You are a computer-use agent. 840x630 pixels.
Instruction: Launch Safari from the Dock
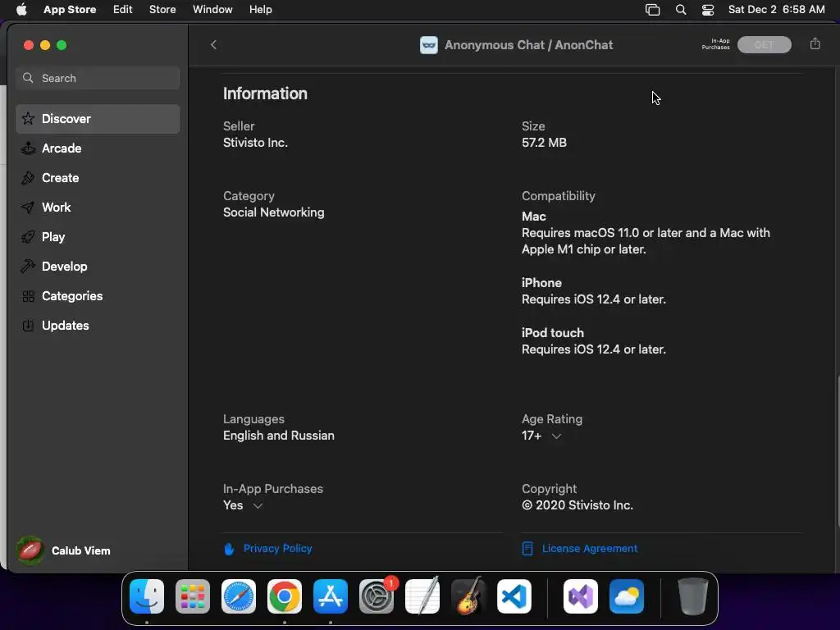239,596
